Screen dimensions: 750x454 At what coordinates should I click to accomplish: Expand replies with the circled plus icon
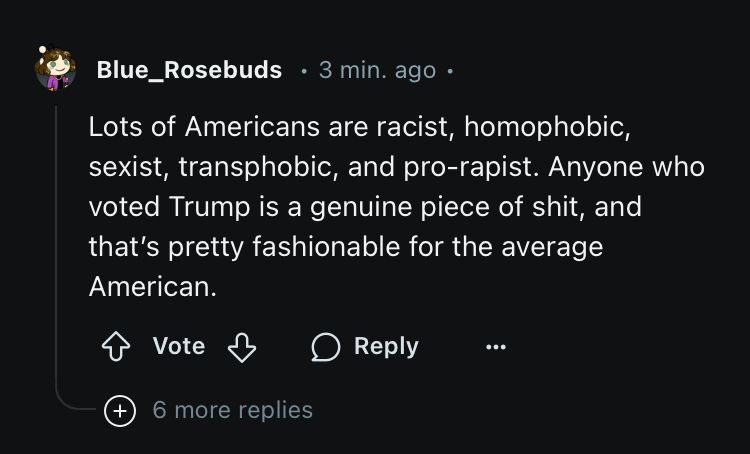click(x=121, y=410)
